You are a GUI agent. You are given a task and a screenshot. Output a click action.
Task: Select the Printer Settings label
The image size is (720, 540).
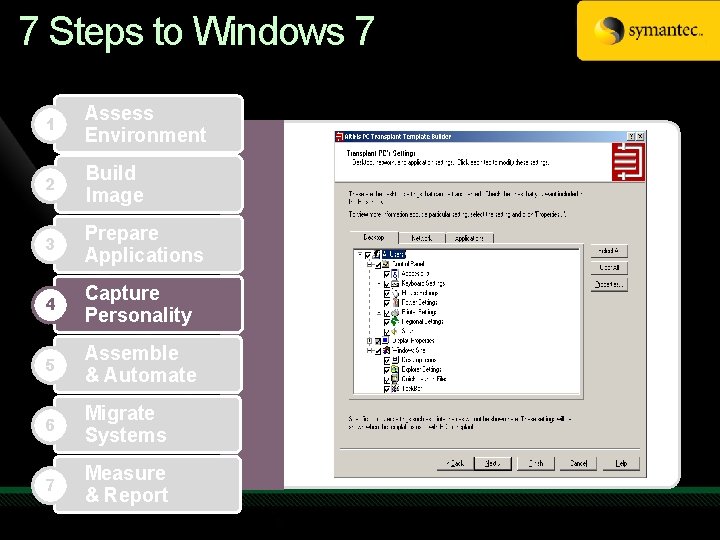coord(419,312)
